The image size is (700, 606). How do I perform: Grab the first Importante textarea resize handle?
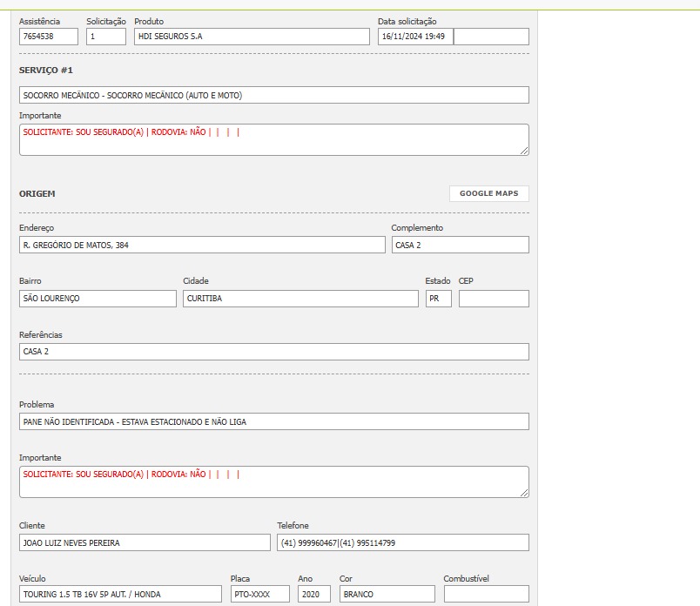524,151
